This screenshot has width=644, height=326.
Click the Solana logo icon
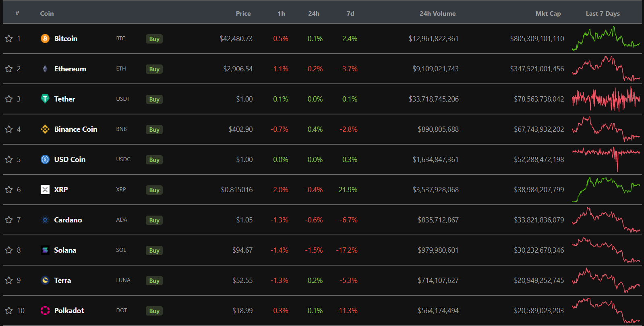[45, 250]
